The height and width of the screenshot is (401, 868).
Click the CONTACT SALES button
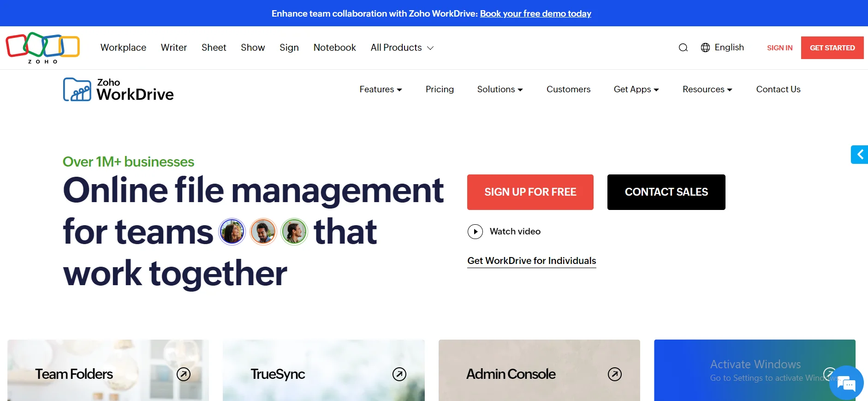[666, 192]
